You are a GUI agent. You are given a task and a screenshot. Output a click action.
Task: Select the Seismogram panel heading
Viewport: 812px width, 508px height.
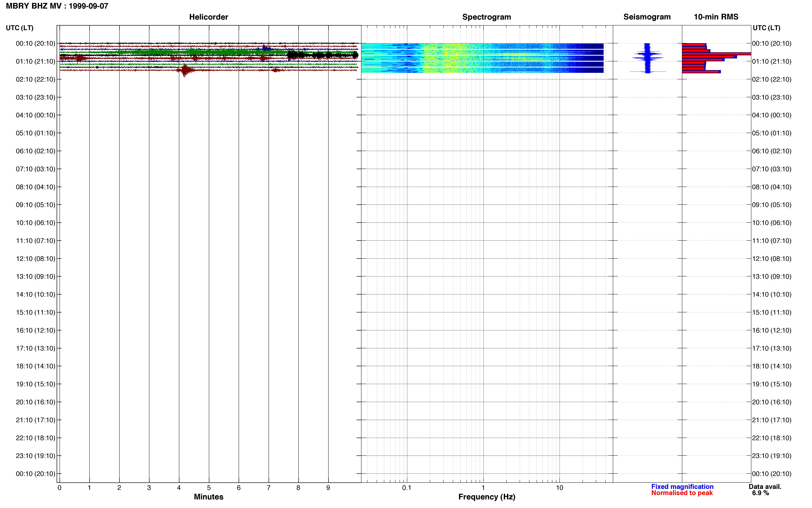647,17
